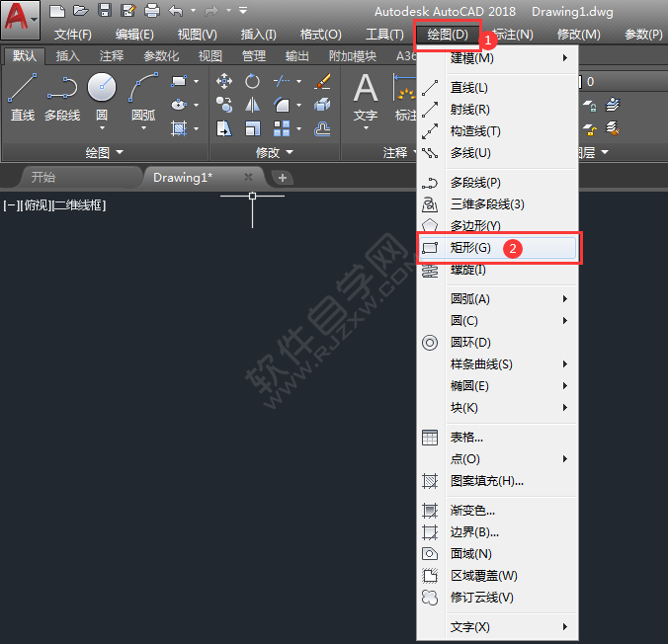Choose 圆环(D) from the Draw menu
The image size is (668, 644).
497,343
